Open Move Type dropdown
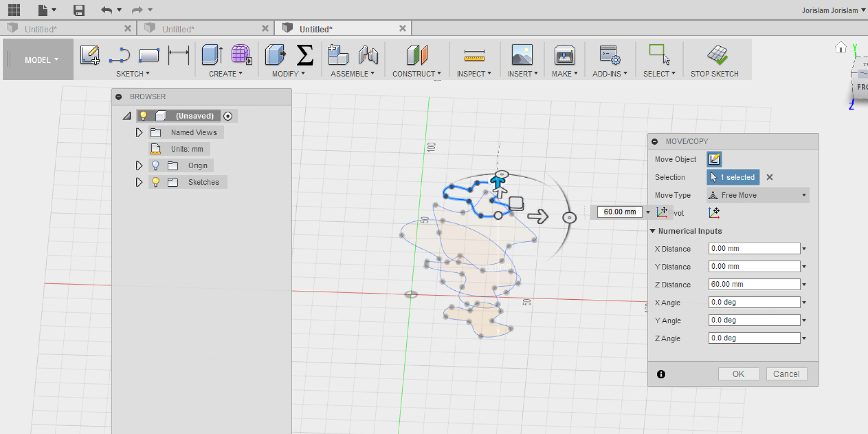Image resolution: width=868 pixels, height=434 pixels. pyautogui.click(x=758, y=195)
